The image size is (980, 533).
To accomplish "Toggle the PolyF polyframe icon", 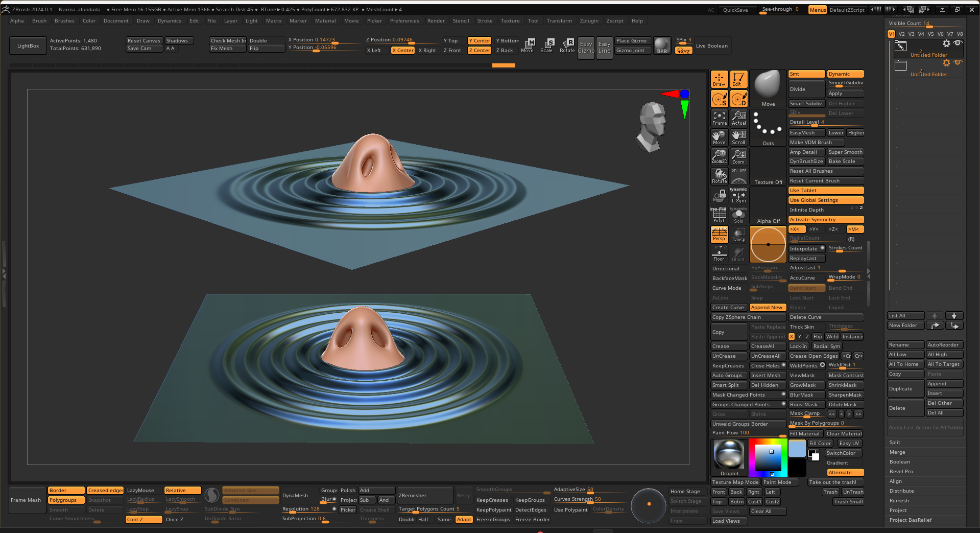I will point(719,215).
